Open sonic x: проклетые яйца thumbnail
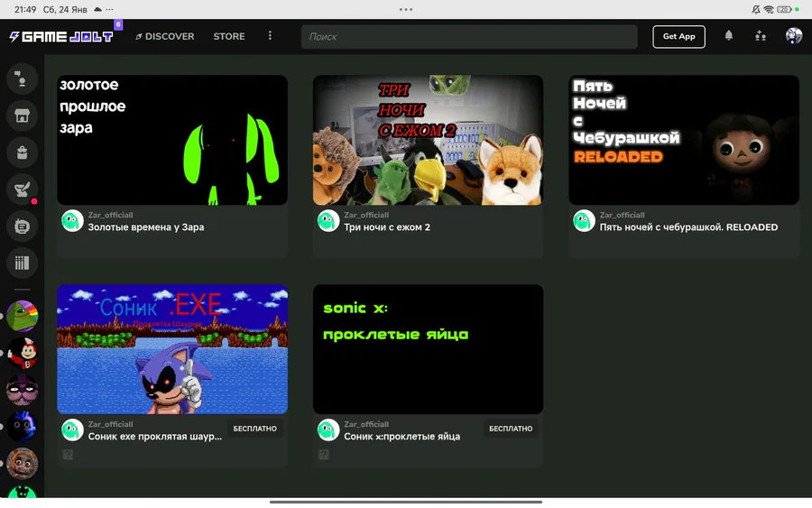The height and width of the screenshot is (508, 812). [x=428, y=349]
